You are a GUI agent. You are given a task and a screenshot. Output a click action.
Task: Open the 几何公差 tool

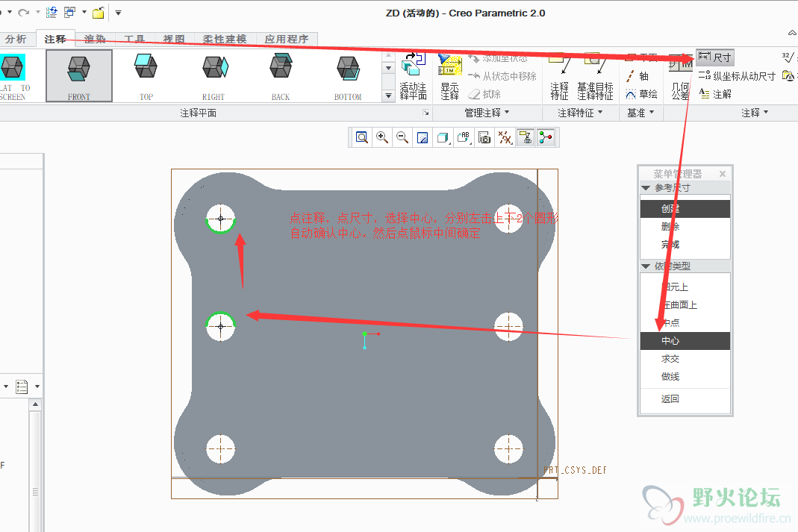pyautogui.click(x=681, y=76)
